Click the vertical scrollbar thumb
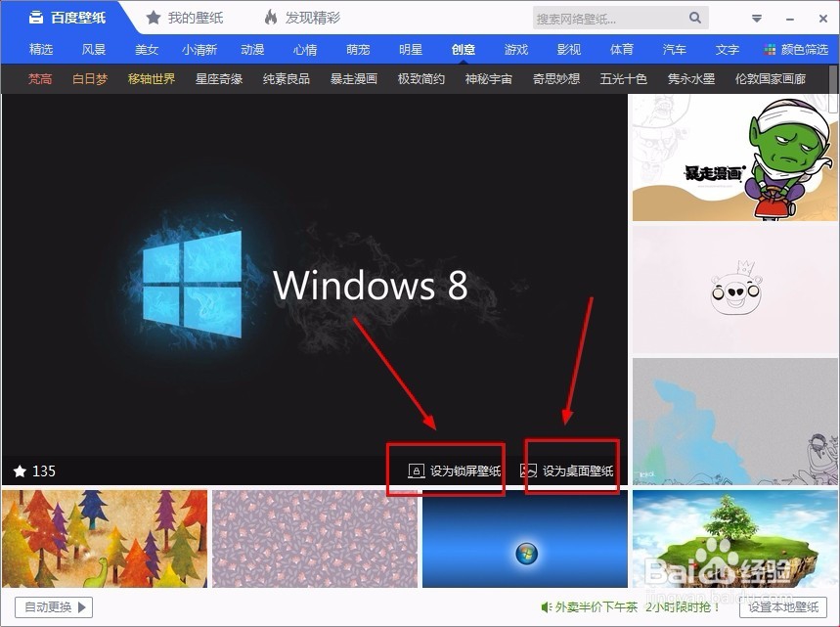 pyautogui.click(x=834, y=89)
